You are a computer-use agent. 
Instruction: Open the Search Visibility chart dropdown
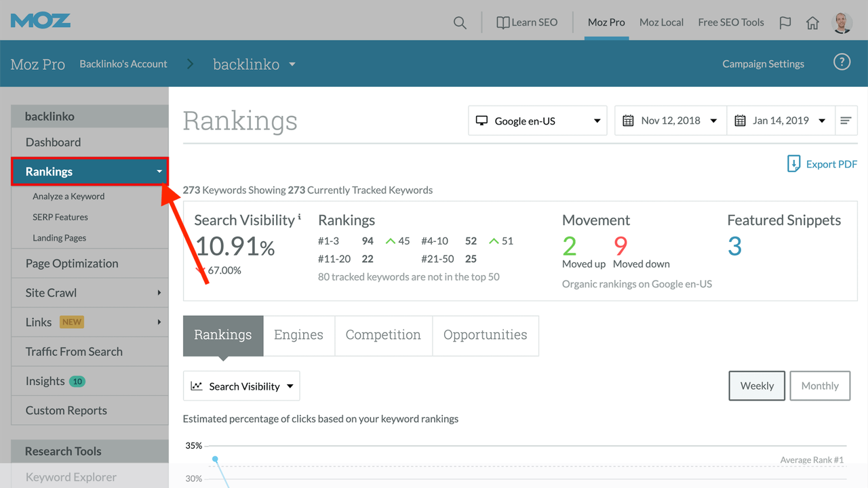[x=241, y=386]
